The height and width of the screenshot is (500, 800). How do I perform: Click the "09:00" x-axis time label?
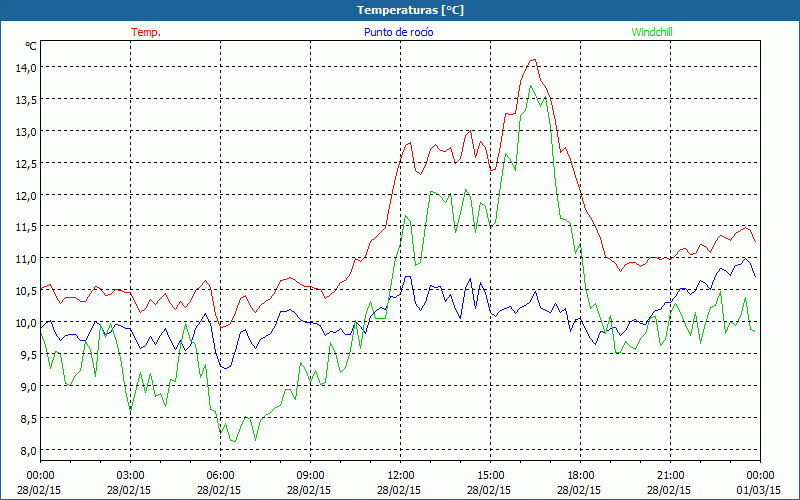coord(310,476)
